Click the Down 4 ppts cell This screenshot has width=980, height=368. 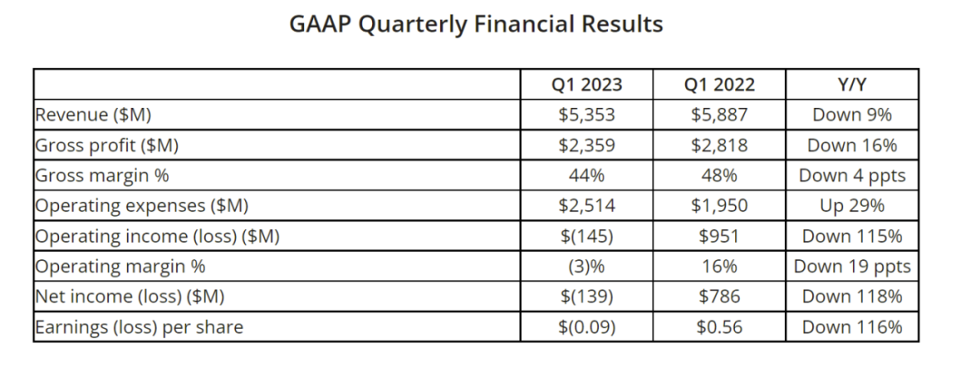pyautogui.click(x=852, y=176)
